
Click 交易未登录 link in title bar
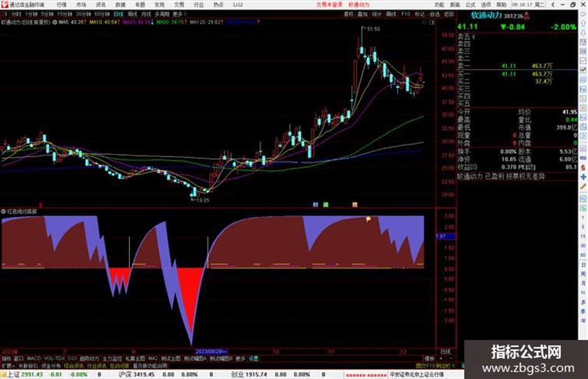point(329,4)
